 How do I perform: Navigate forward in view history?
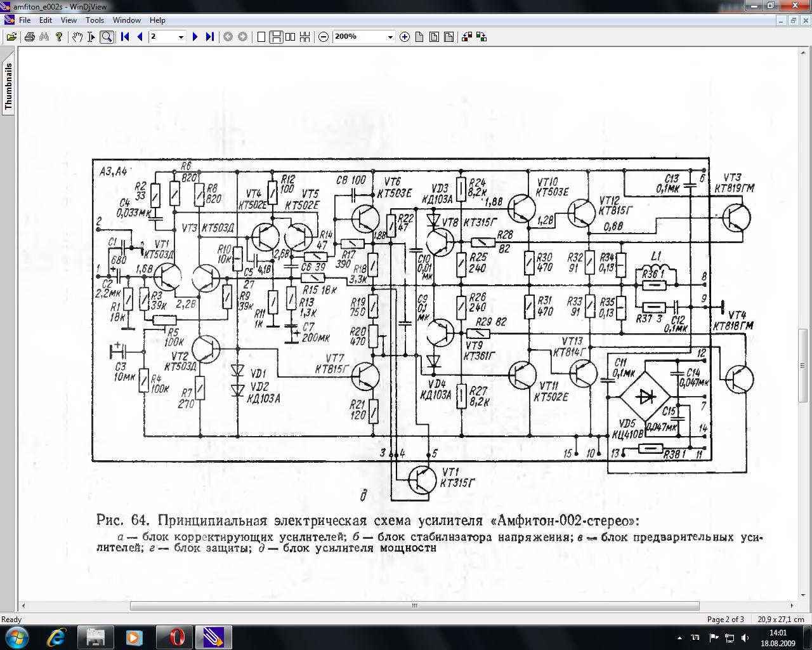pyautogui.click(x=242, y=37)
